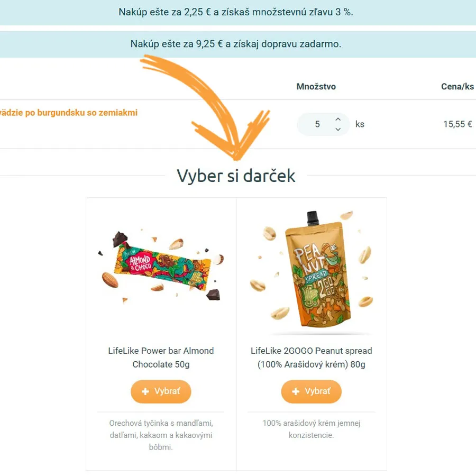
Task: Click the 3 % quantity discount banner
Action: coord(238,13)
